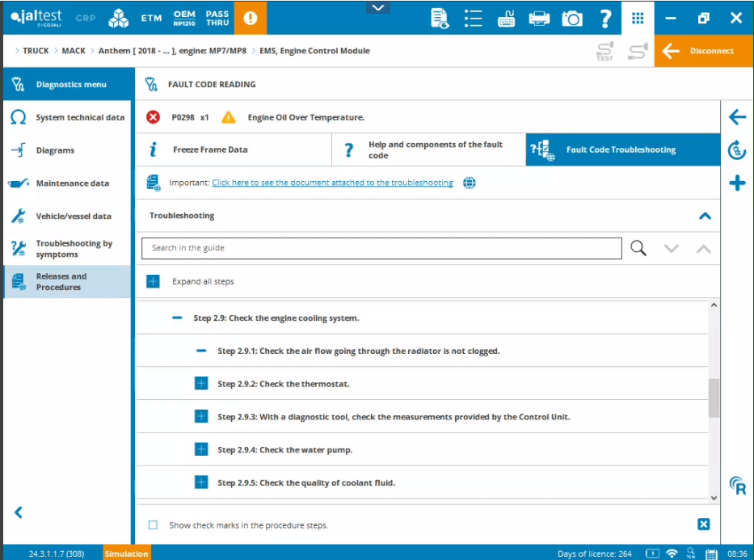This screenshot has width=754, height=560.
Task: Click the troubleshooting steps vertical scrollbar
Action: coord(713,398)
